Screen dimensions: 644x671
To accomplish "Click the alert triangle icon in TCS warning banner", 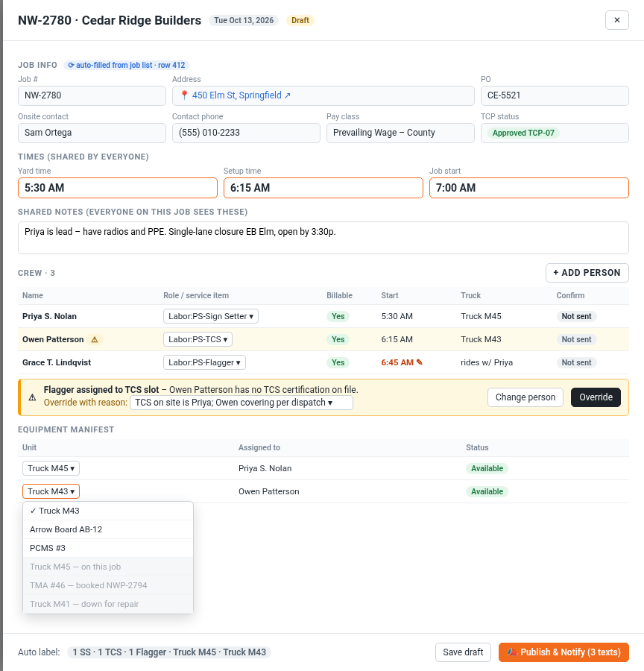I will tap(32, 397).
